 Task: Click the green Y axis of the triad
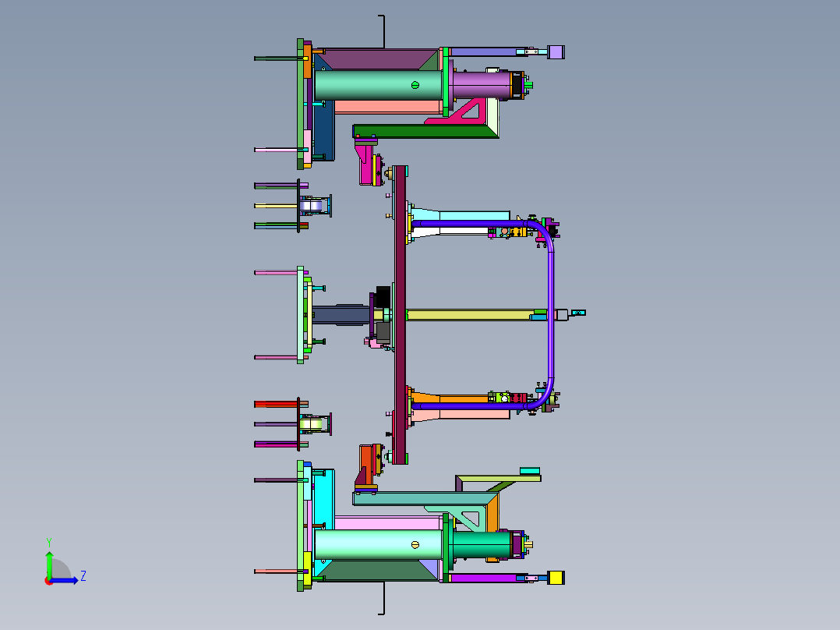point(49,564)
